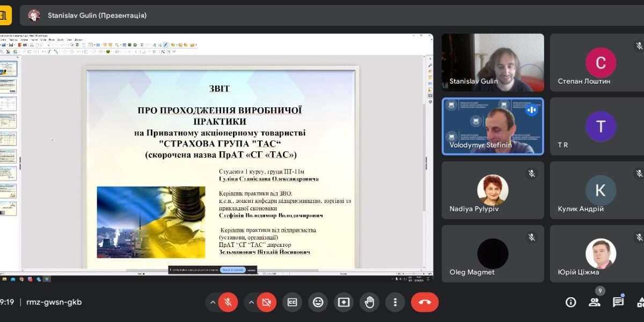644x322 pixels.
Task: Click the Present now screen icon
Action: (343, 302)
